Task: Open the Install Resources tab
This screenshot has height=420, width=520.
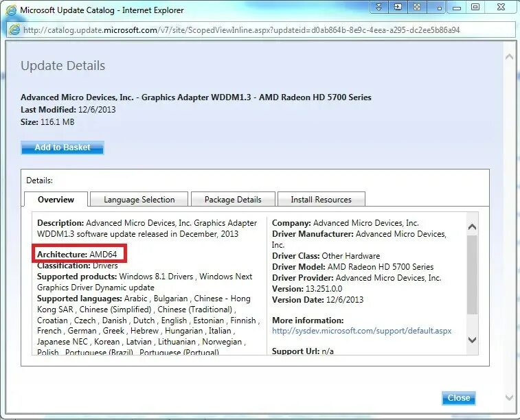Action: point(321,200)
